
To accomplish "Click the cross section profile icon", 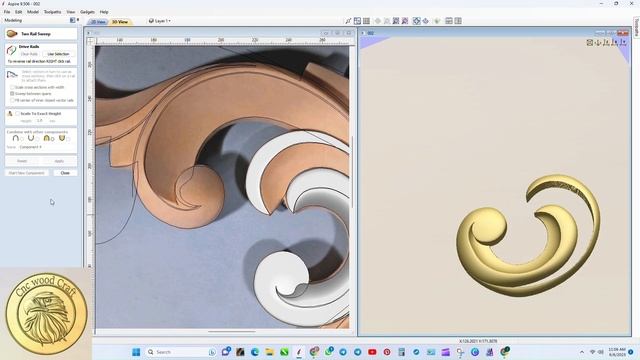I will [x=12, y=74].
